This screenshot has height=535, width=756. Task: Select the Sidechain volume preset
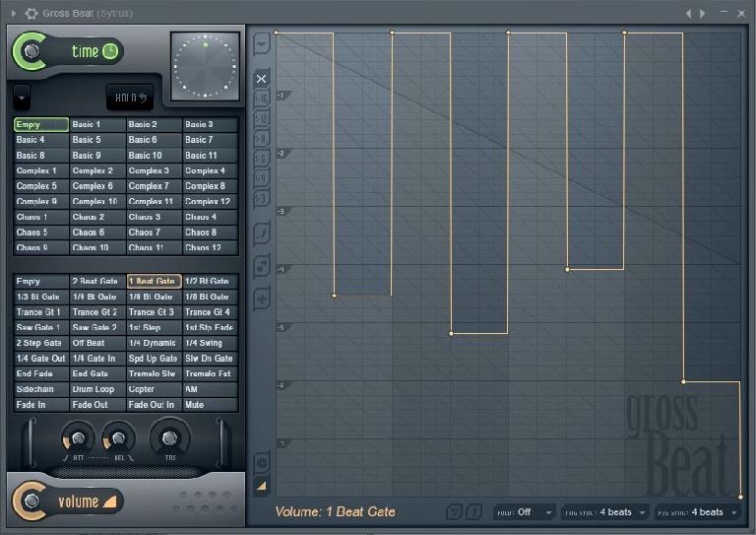41,389
